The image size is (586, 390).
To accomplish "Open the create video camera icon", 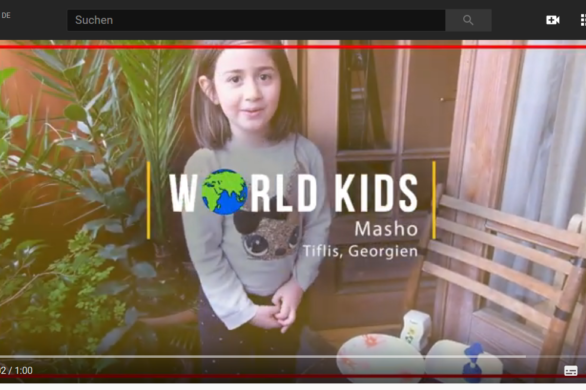I will point(553,20).
